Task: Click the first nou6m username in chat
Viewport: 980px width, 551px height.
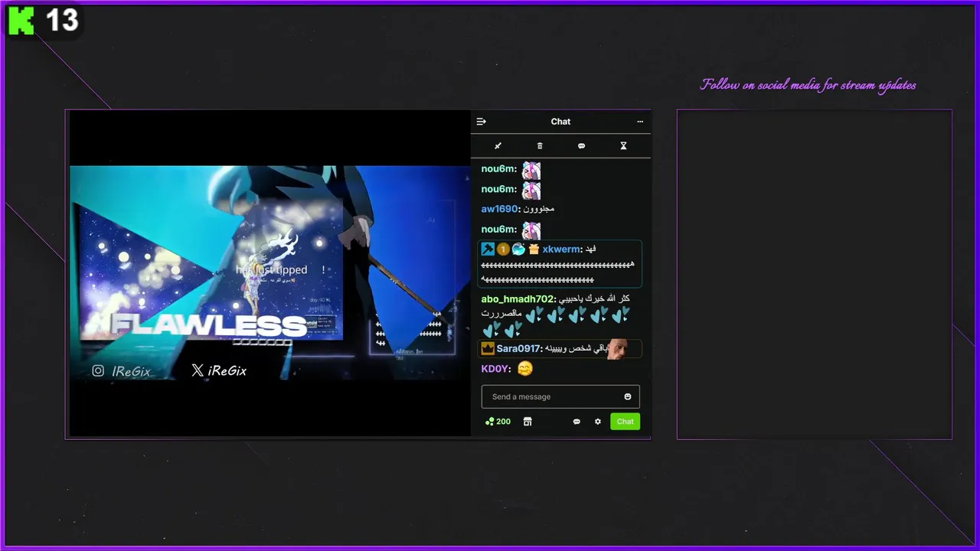Action: point(499,169)
